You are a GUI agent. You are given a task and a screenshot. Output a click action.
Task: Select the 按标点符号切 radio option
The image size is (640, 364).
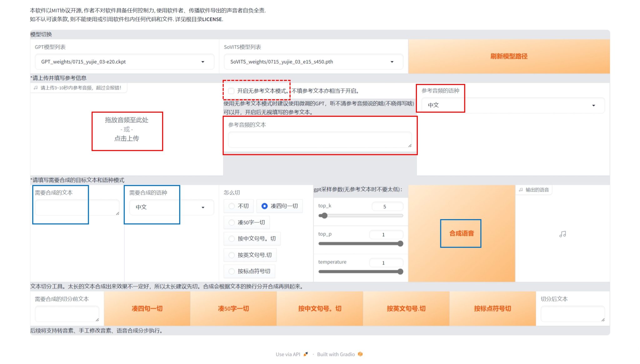click(232, 271)
